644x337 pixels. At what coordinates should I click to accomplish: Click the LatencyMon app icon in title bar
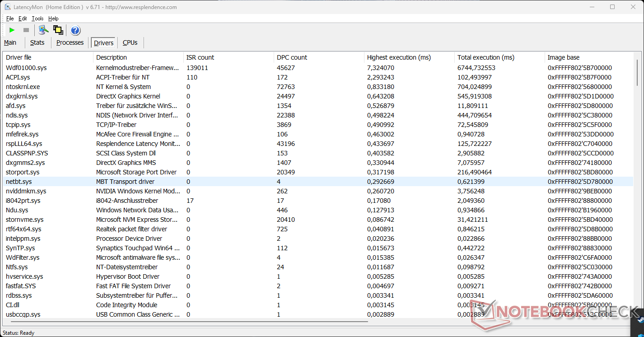pos(8,7)
